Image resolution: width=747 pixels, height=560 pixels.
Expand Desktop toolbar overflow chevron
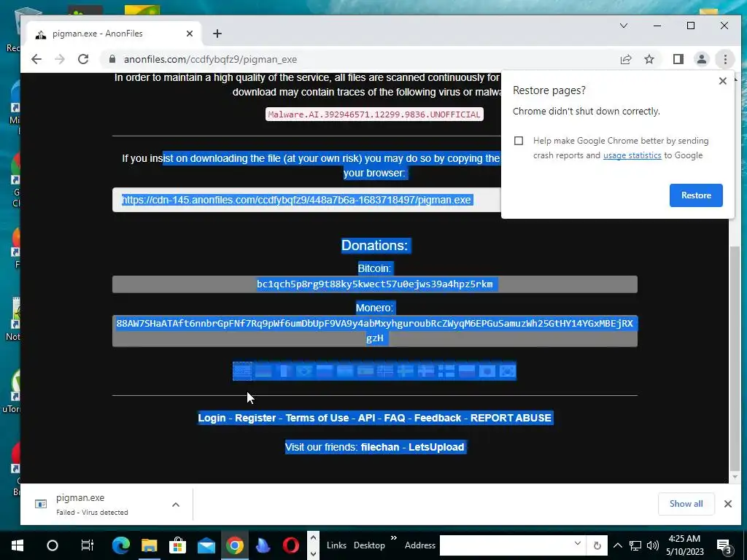pyautogui.click(x=394, y=538)
